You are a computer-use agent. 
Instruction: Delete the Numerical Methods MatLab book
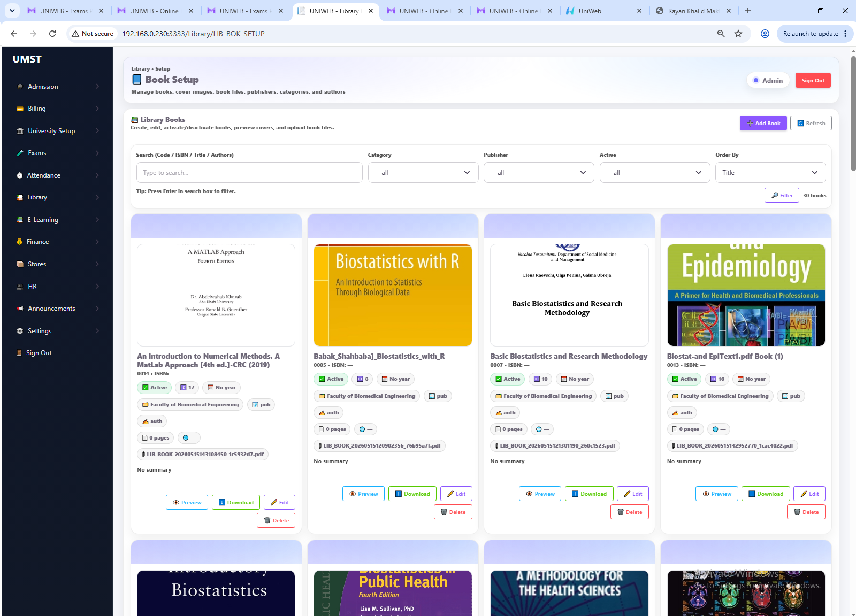point(276,520)
